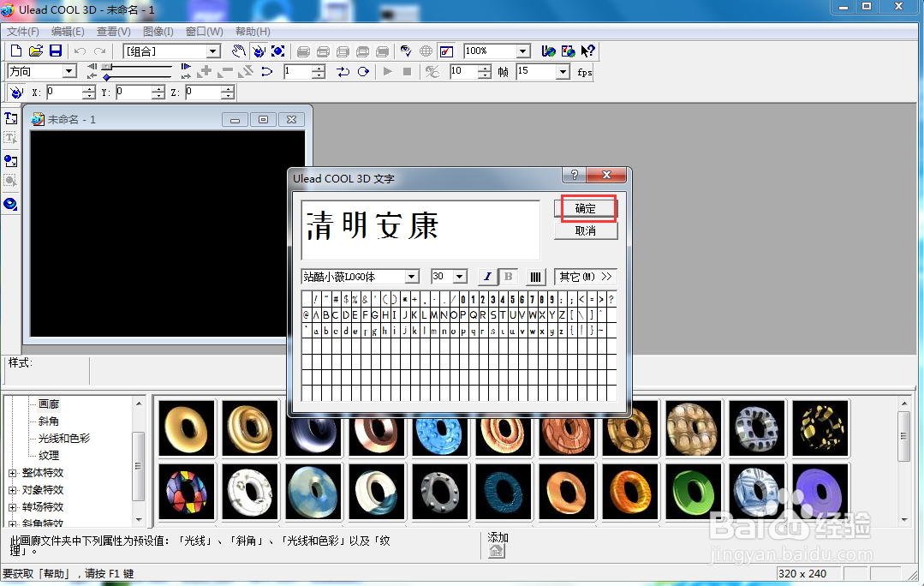The image size is (924, 586).
Task: Toggle bold text in dialog
Action: [x=508, y=277]
